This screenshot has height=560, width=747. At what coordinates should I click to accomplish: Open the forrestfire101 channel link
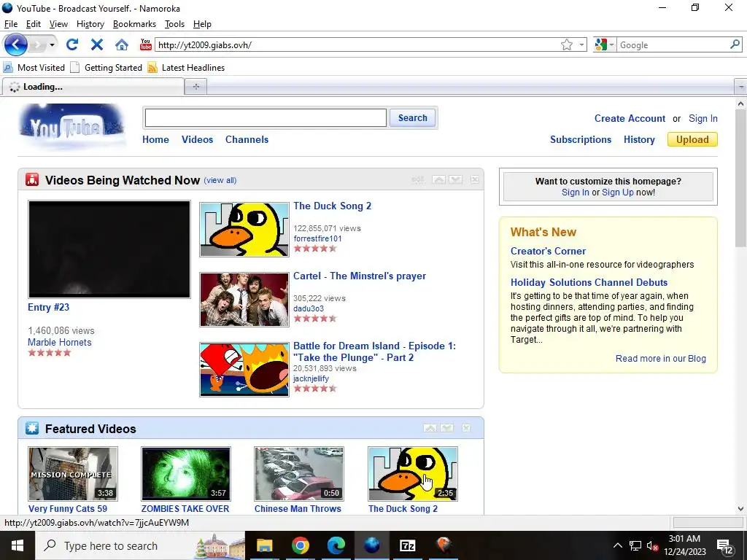pyautogui.click(x=317, y=238)
